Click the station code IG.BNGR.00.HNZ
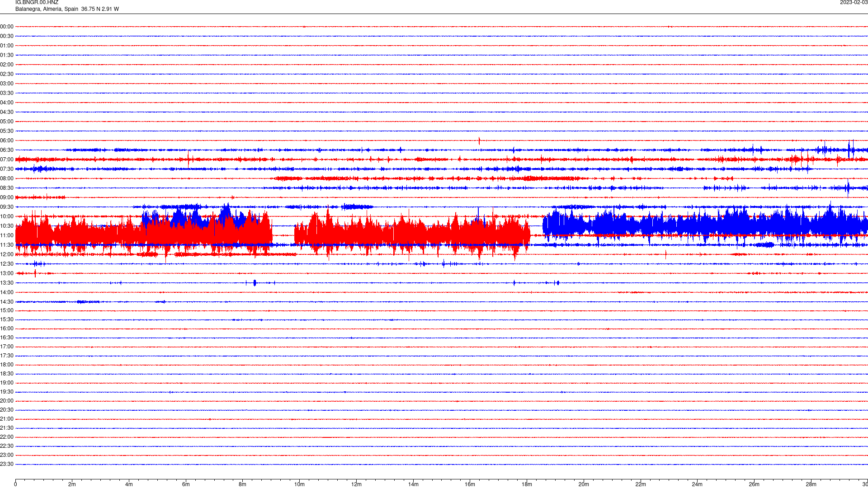 click(x=37, y=3)
